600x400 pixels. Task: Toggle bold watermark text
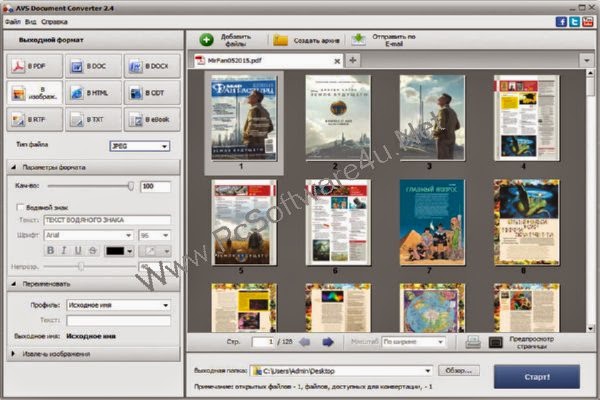pos(50,251)
